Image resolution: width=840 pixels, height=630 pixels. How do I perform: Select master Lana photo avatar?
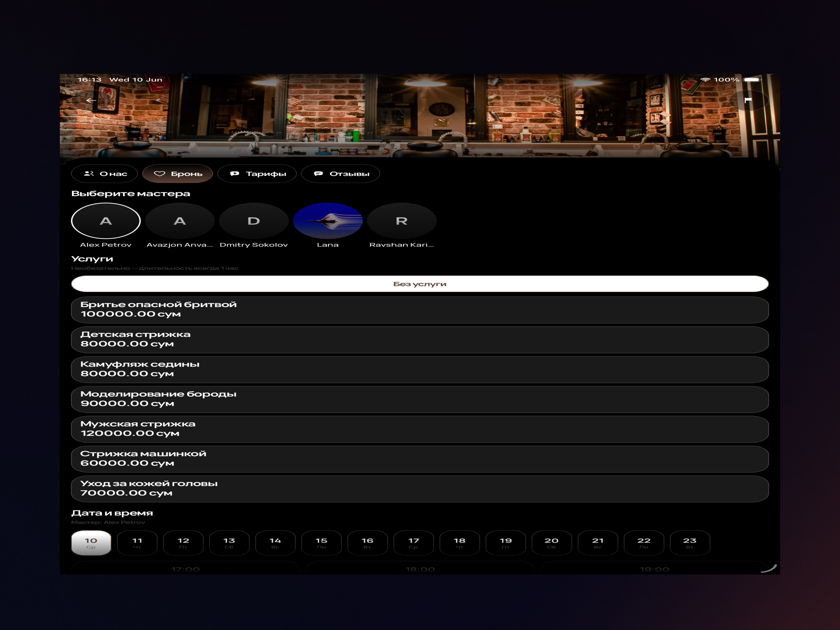(x=328, y=221)
